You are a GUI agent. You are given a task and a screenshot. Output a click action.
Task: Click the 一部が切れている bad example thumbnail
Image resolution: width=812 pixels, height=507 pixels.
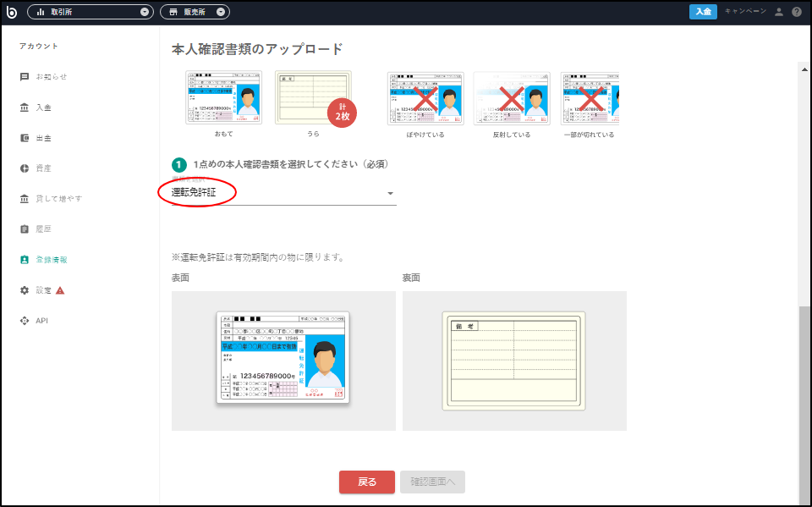[x=590, y=98]
